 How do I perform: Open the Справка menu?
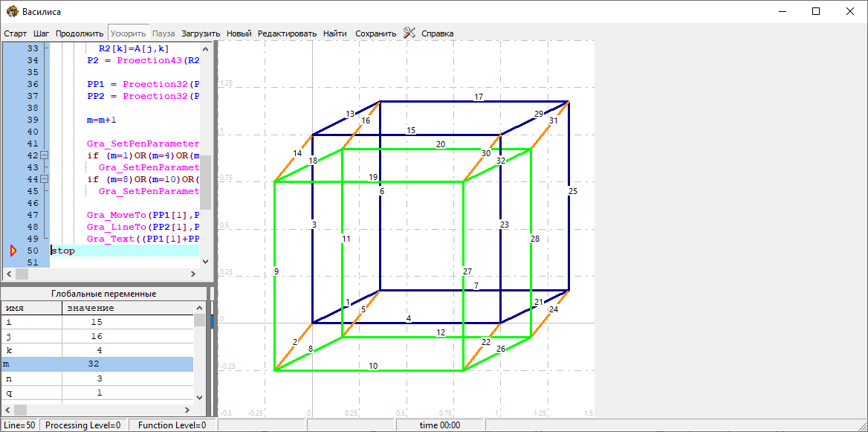click(x=437, y=33)
